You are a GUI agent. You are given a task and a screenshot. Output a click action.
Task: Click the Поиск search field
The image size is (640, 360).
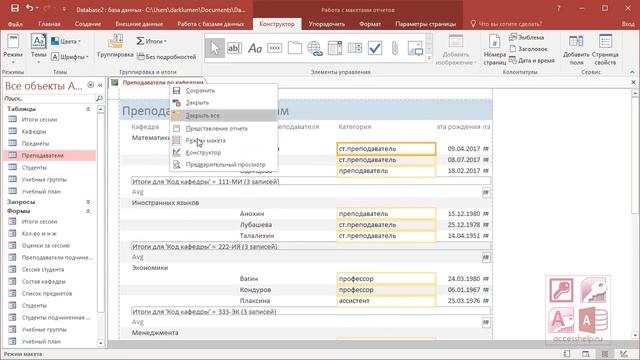click(x=49, y=98)
